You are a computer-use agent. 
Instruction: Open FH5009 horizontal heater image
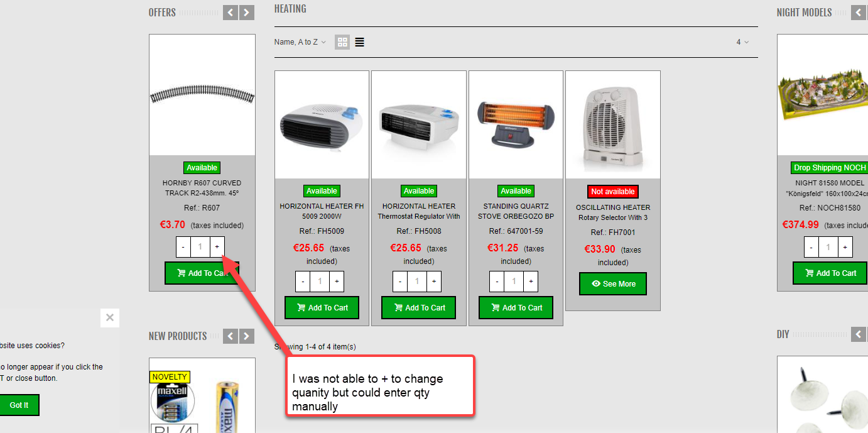[322, 124]
